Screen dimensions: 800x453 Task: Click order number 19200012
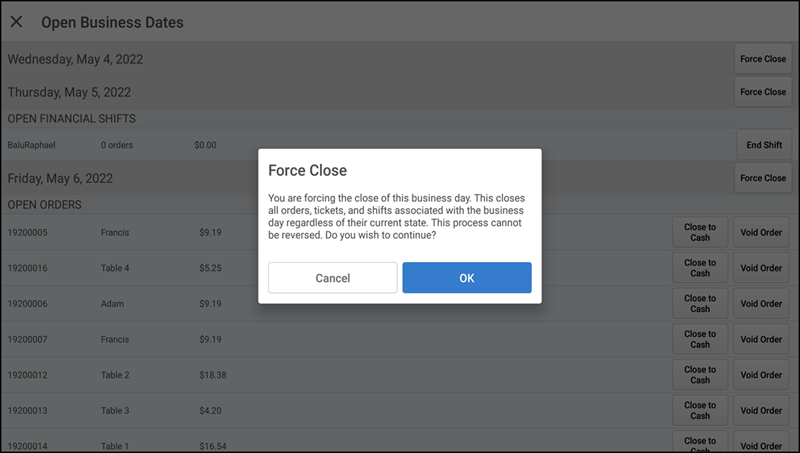pyautogui.click(x=28, y=375)
